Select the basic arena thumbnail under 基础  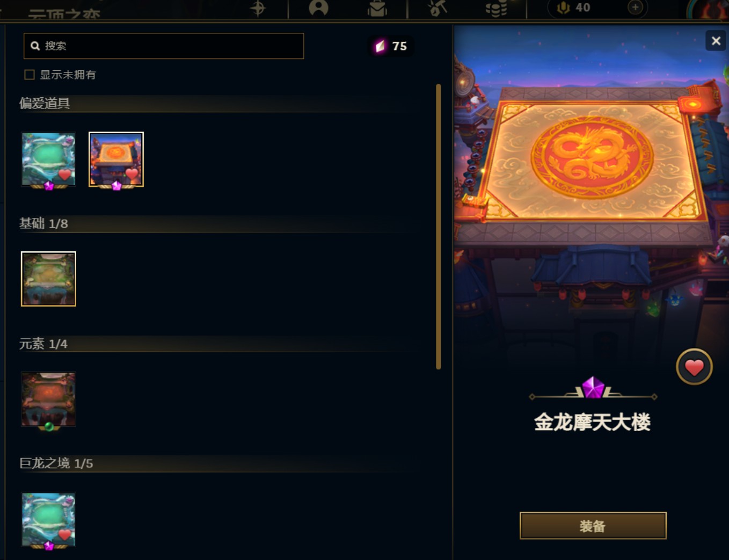coord(48,279)
